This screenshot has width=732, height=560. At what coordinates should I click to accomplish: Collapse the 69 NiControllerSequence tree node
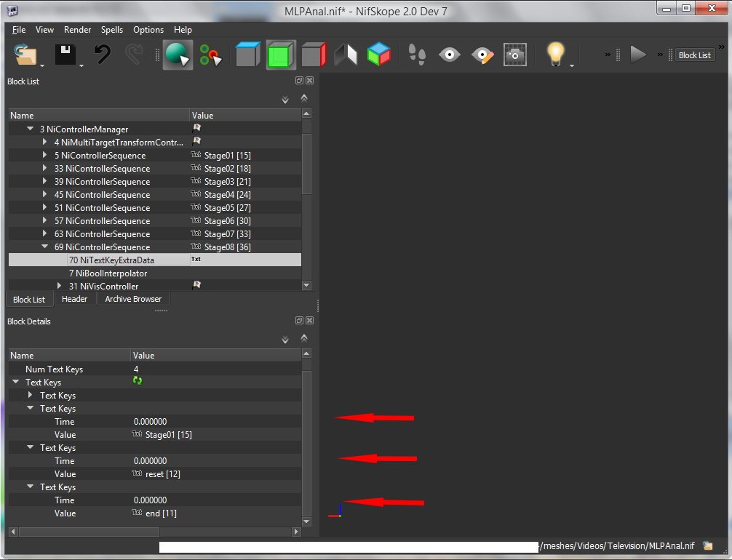click(x=45, y=247)
